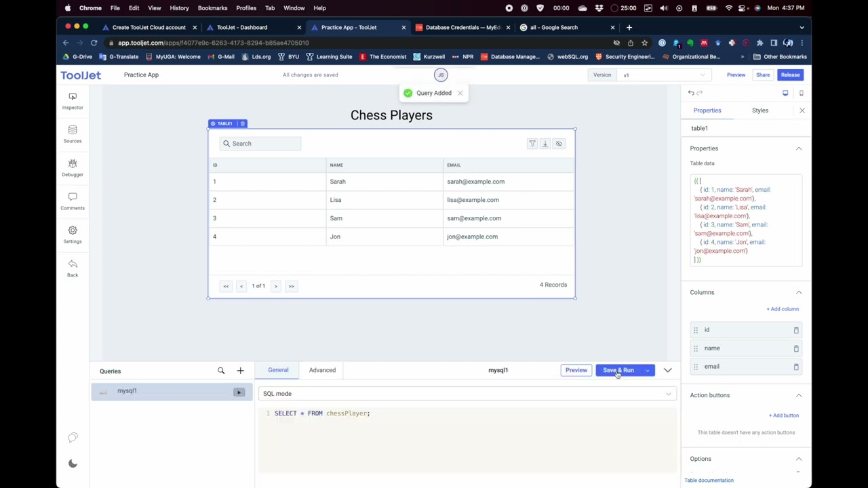The image size is (868, 488).
Task: Click the table Search field
Action: pyautogui.click(x=260, y=144)
